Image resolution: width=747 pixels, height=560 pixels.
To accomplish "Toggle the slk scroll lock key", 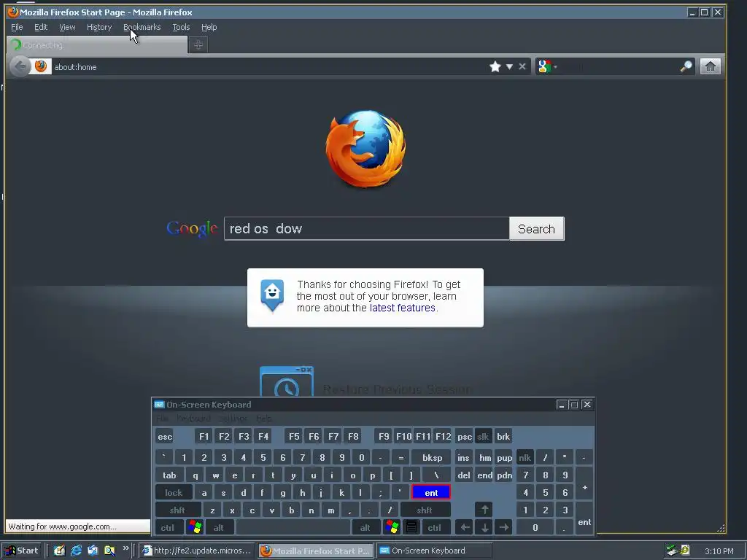I will (483, 437).
